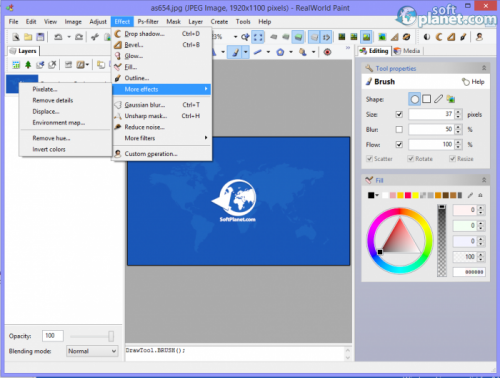Click the Opacity value field
This screenshot has height=378, width=500.
click(x=53, y=336)
